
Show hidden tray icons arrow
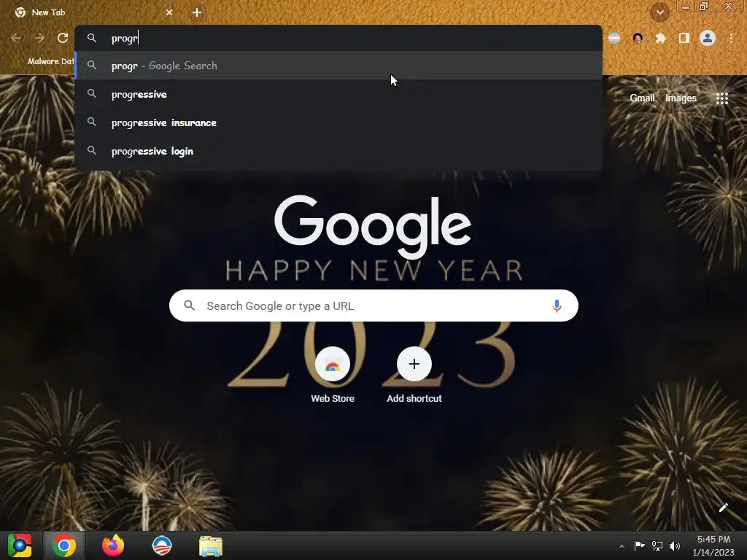click(x=622, y=546)
